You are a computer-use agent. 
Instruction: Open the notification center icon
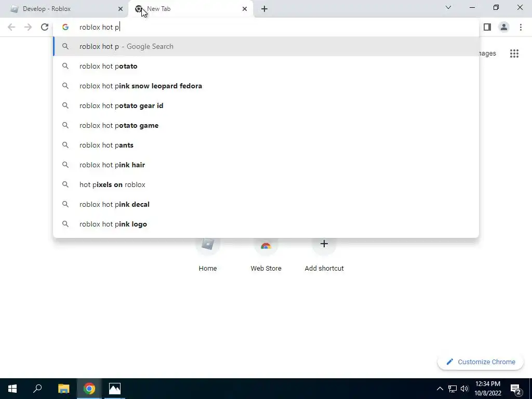click(515, 389)
